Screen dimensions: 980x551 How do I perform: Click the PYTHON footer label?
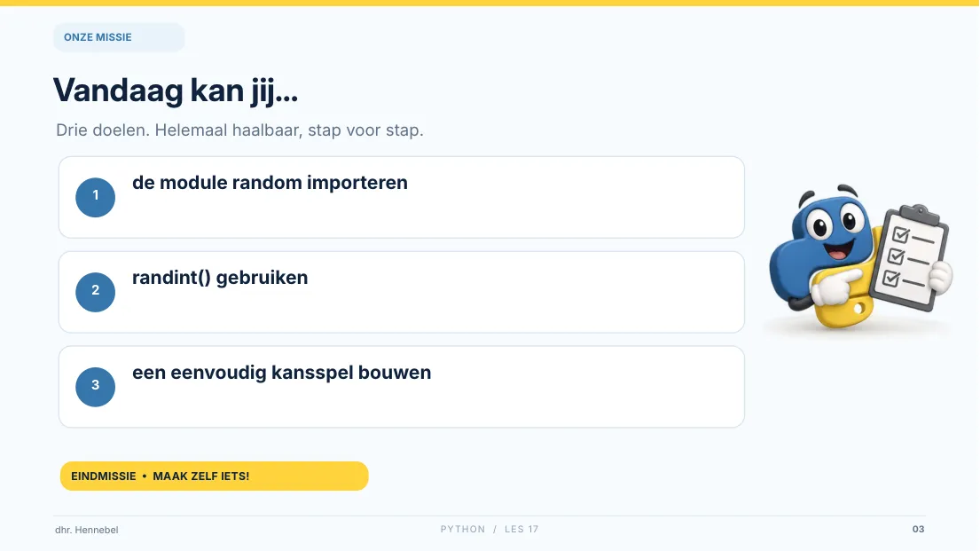462,529
